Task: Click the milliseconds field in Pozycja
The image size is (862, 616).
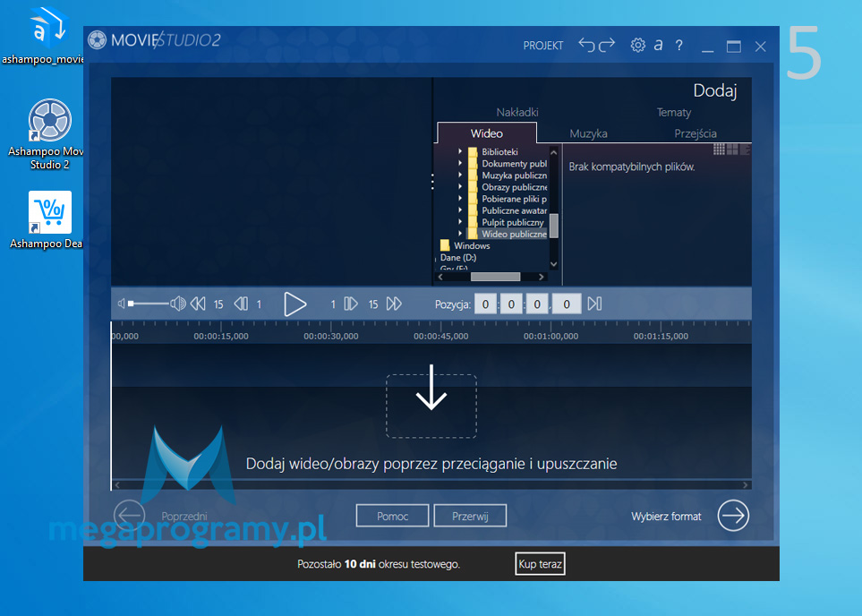Action: pos(567,304)
